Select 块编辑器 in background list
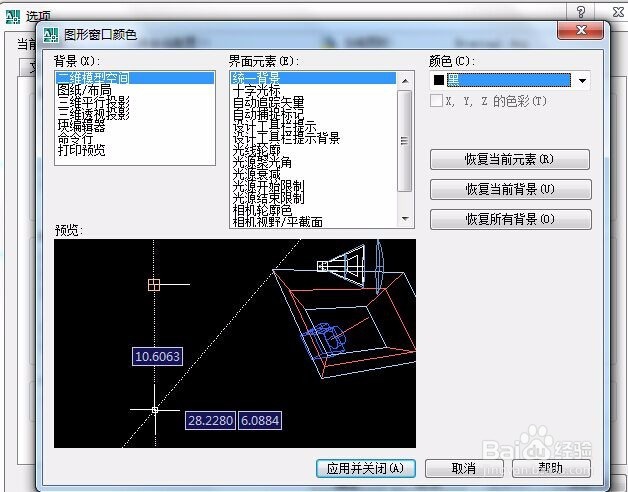The width and height of the screenshot is (628, 492). pos(81,126)
